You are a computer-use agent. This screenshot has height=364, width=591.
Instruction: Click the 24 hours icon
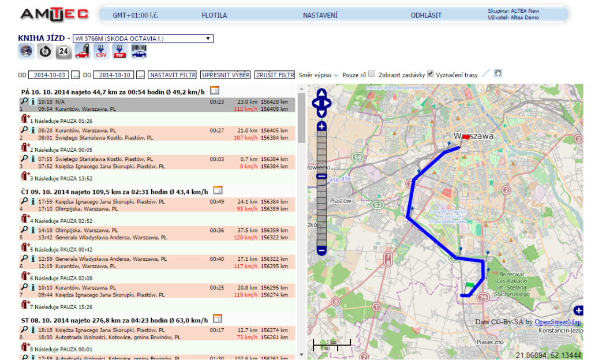pyautogui.click(x=63, y=51)
